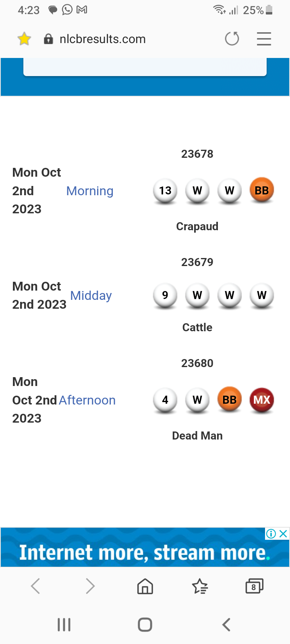Open the Afternoon draw link
This screenshot has width=290, height=644.
[87, 400]
